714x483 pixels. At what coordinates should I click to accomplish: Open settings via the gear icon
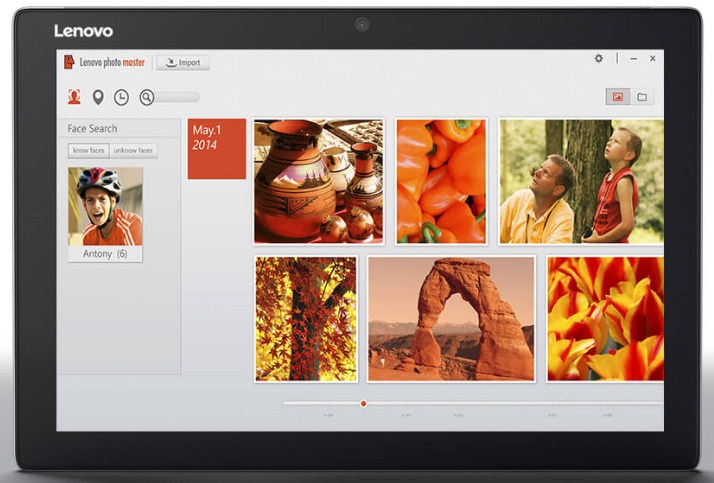[x=599, y=59]
